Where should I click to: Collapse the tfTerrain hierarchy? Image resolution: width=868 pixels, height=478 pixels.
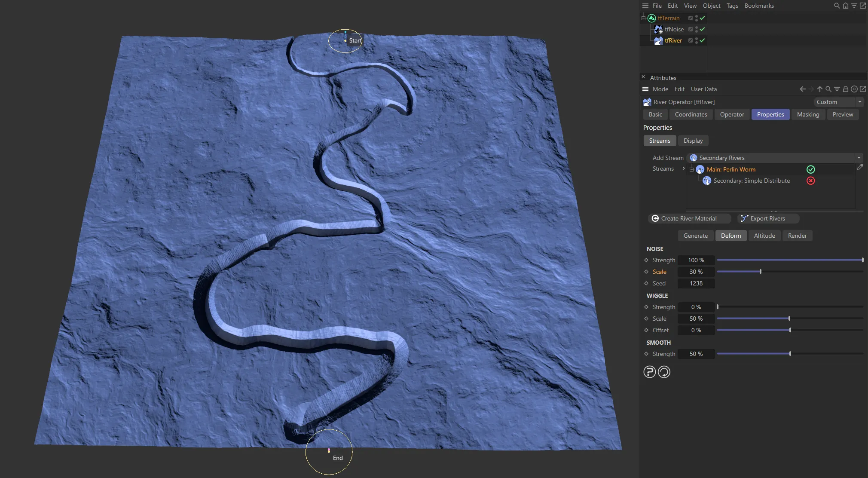pos(643,18)
